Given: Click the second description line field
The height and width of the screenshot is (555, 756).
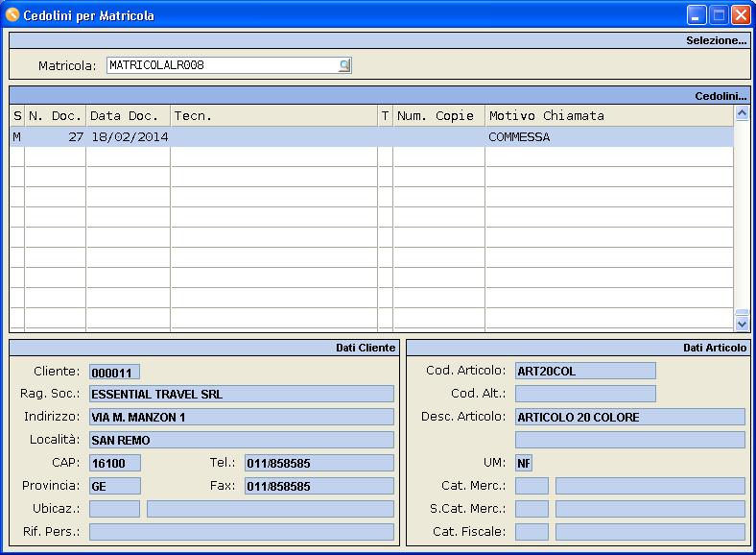Looking at the screenshot, I should pyautogui.click(x=630, y=440).
